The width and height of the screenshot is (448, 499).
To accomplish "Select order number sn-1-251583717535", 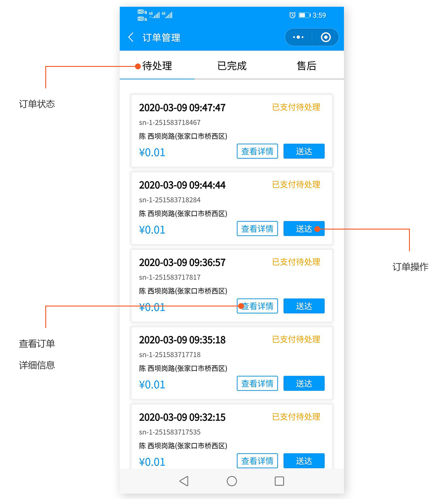I will (170, 432).
